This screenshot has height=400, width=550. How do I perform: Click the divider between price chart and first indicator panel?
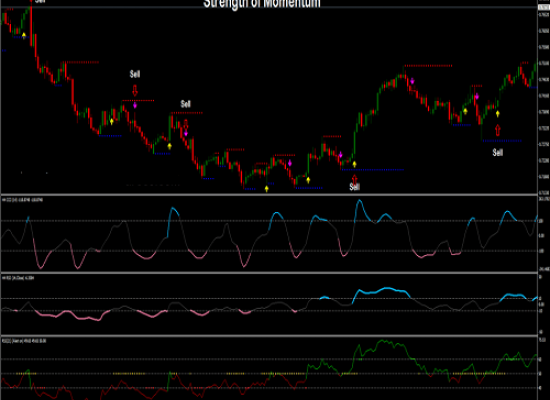coord(269,194)
